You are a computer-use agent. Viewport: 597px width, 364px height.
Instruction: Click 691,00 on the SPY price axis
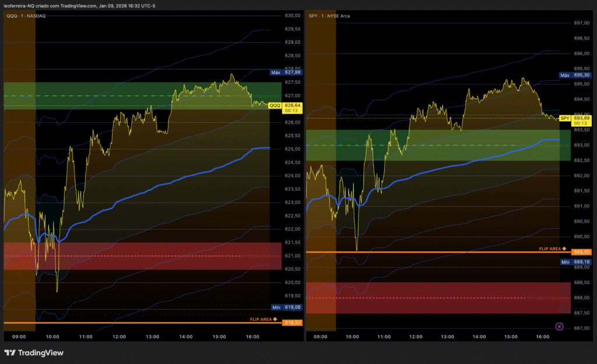coord(581,206)
